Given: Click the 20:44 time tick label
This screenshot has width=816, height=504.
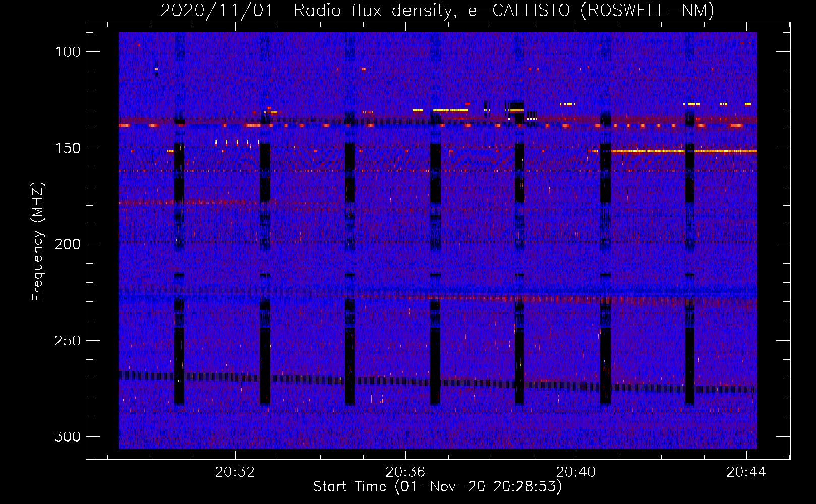Looking at the screenshot, I should pyautogui.click(x=746, y=472).
